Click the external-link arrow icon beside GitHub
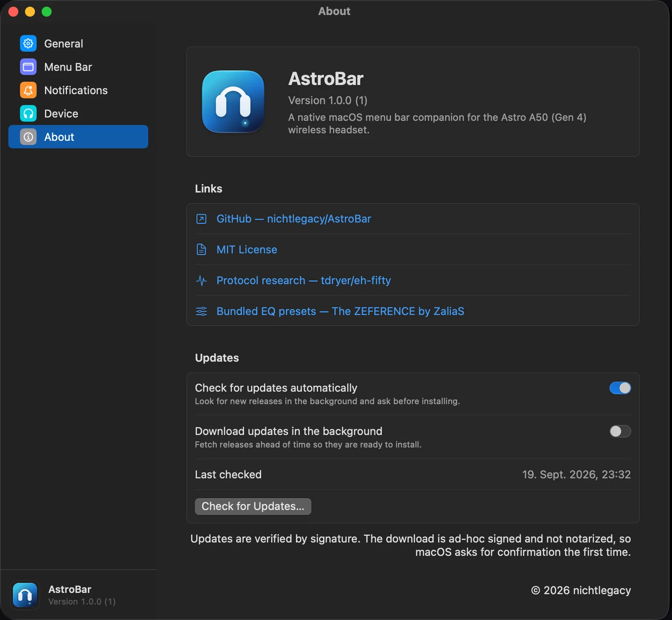 tap(202, 219)
